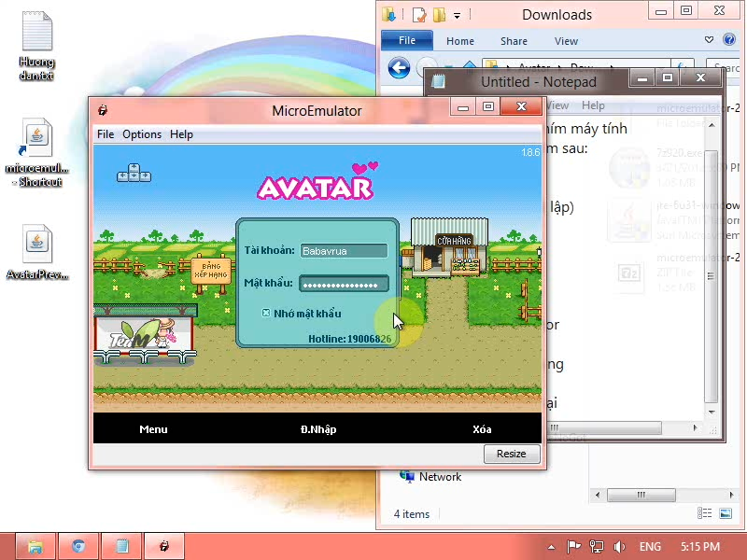Click the Hotline: 19006826 text
747x560 pixels.
pyautogui.click(x=349, y=339)
